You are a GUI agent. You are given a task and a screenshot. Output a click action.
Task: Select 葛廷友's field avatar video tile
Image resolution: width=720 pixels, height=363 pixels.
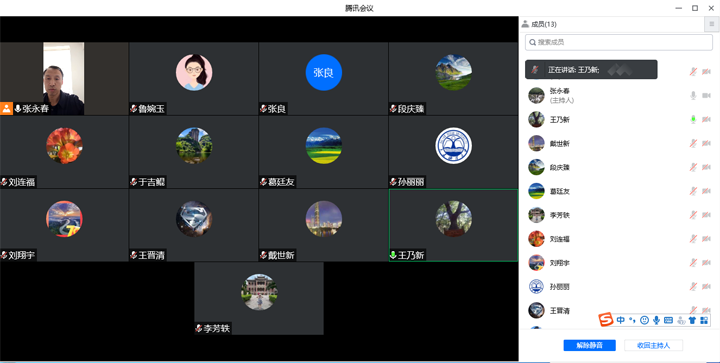click(324, 152)
